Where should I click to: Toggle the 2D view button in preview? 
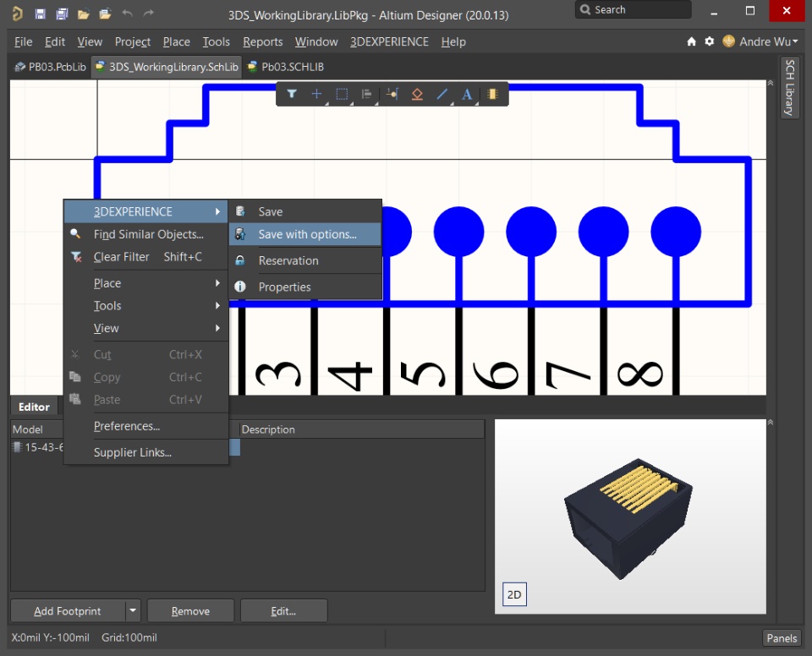click(514, 594)
